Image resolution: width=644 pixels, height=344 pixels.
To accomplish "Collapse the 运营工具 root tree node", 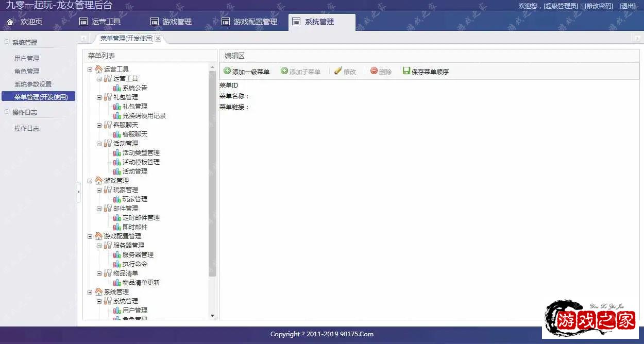I will (x=90, y=70).
